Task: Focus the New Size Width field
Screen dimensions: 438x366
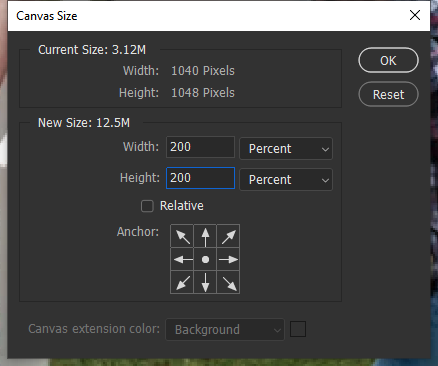Action: (200, 147)
